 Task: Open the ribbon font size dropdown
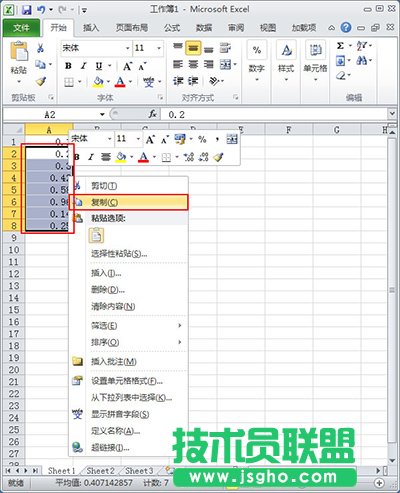coord(159,48)
